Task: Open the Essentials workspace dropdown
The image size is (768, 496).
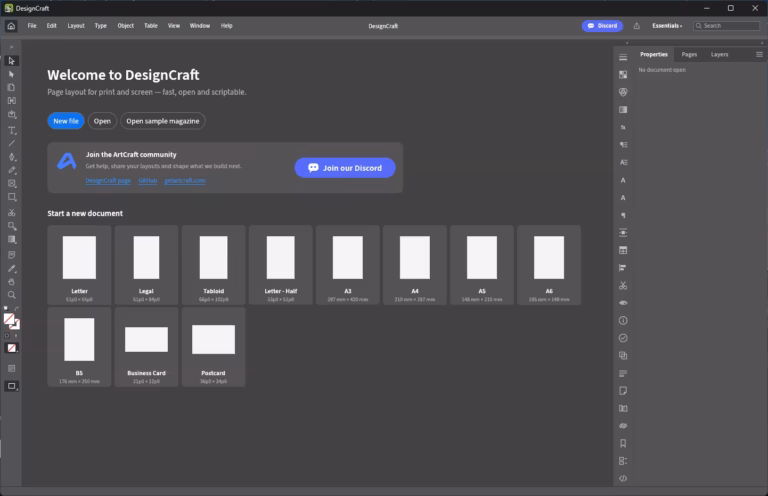Action: [667, 26]
